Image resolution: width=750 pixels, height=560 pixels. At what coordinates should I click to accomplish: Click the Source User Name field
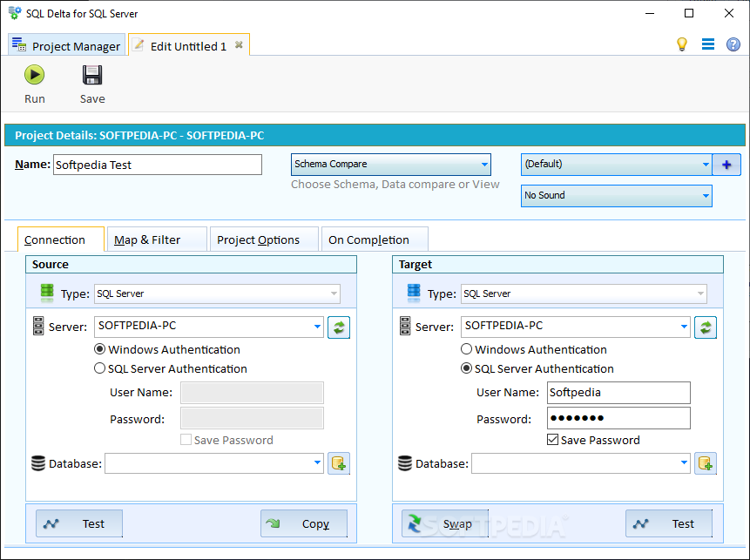(x=252, y=393)
